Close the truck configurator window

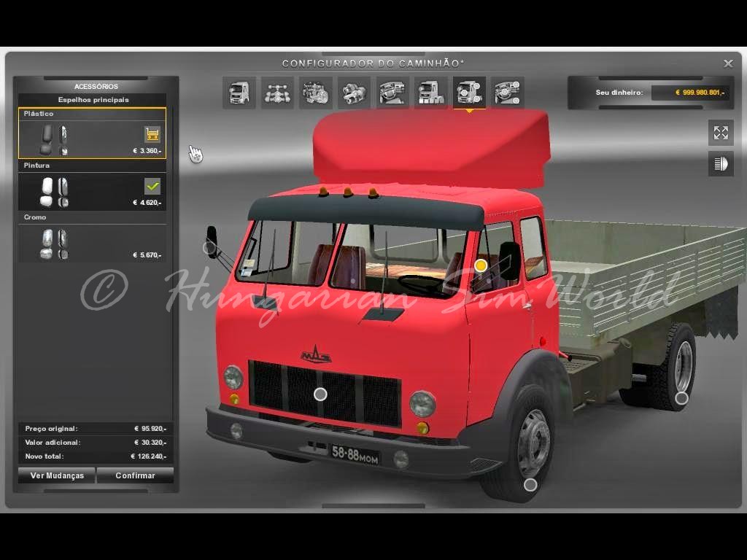pyautogui.click(x=728, y=64)
